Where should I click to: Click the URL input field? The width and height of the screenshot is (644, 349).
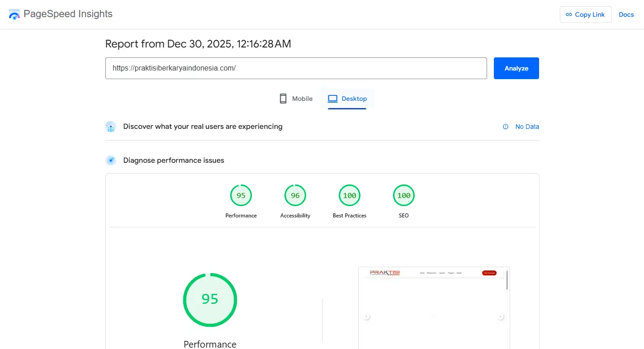296,68
